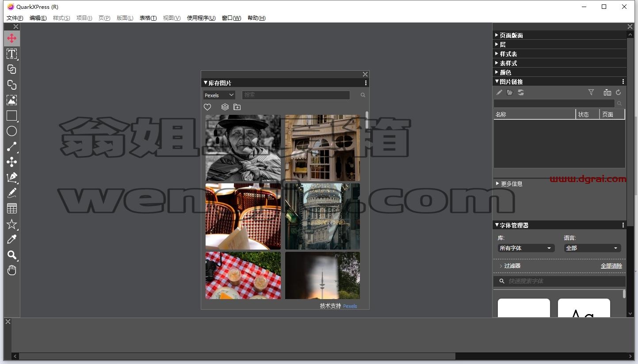638x364 pixels.
Task: Click the 名称 column header
Action: tap(535, 114)
